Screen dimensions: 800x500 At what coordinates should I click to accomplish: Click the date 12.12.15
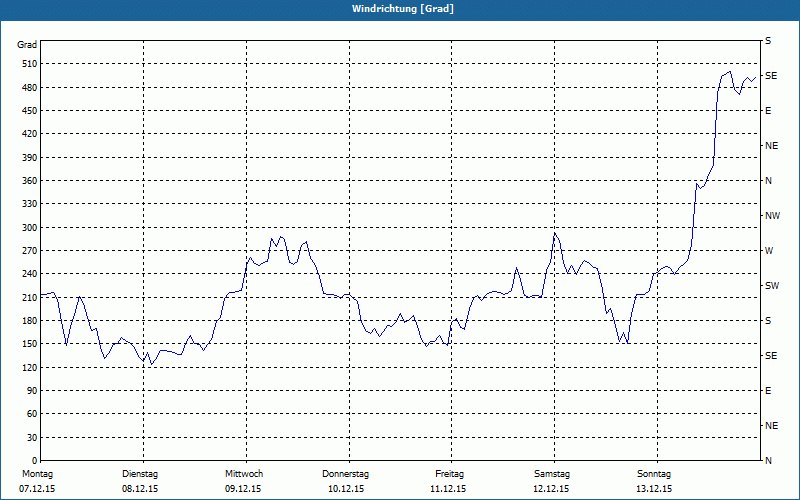[551, 489]
